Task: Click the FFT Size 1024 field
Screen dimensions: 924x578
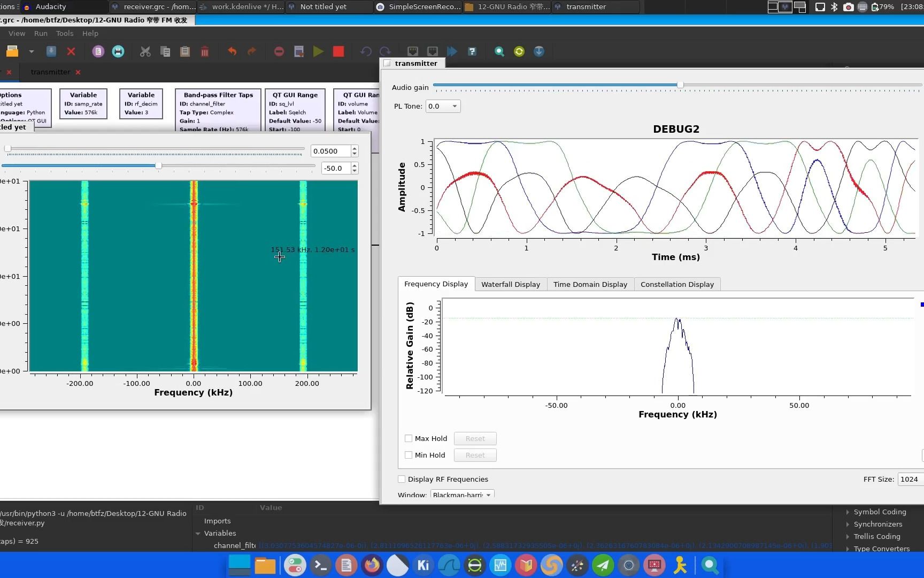Action: [910, 479]
